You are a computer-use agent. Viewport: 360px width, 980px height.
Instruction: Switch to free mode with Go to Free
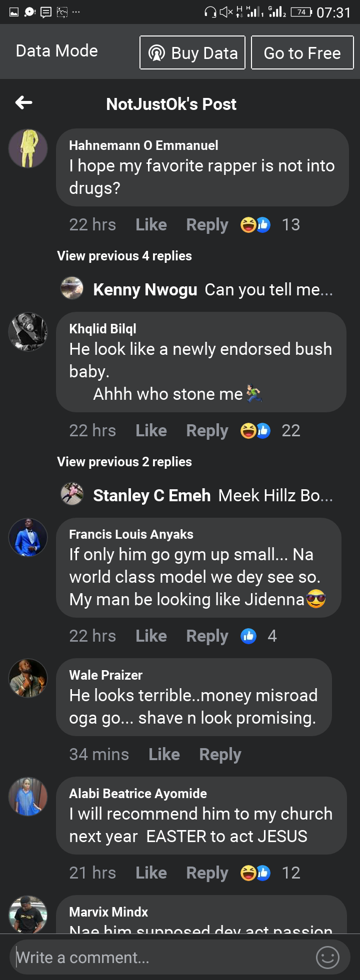(x=302, y=53)
